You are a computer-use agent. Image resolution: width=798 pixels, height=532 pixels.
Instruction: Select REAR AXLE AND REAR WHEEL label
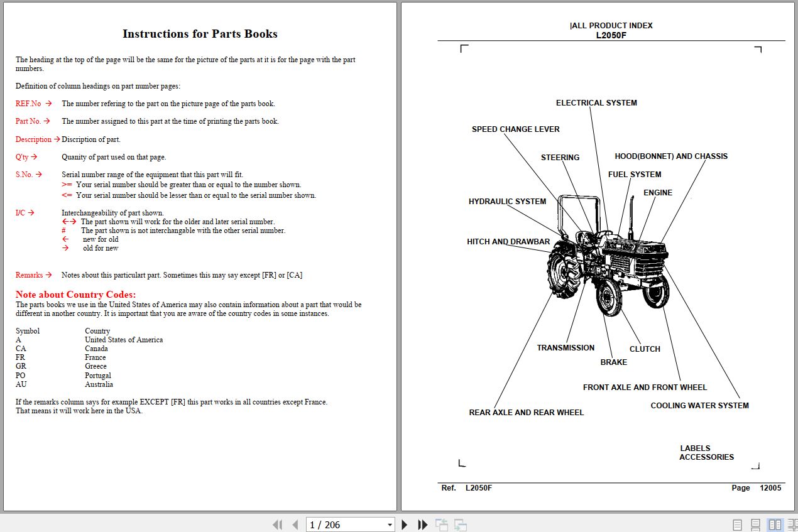[527, 413]
